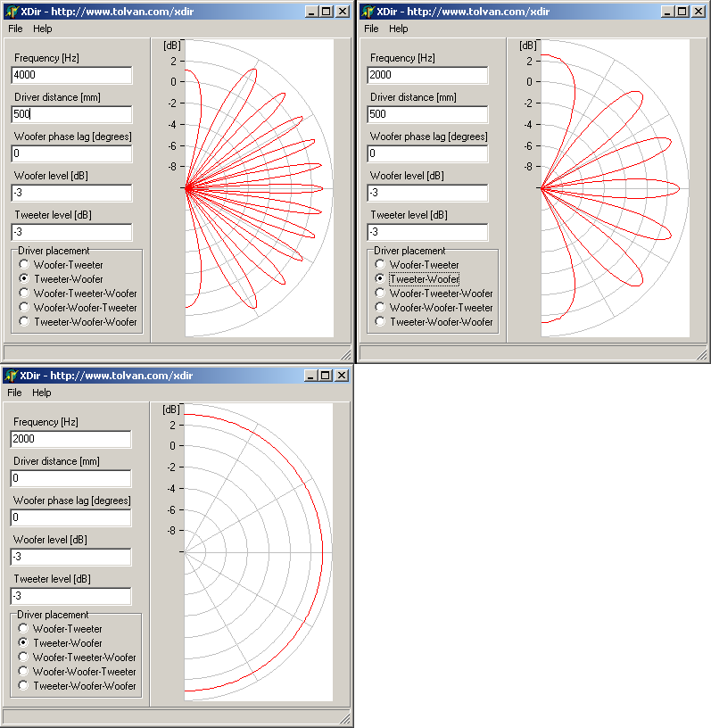Maximize the bottom XDir window
This screenshot has width=711, height=728.
pyautogui.click(x=326, y=376)
